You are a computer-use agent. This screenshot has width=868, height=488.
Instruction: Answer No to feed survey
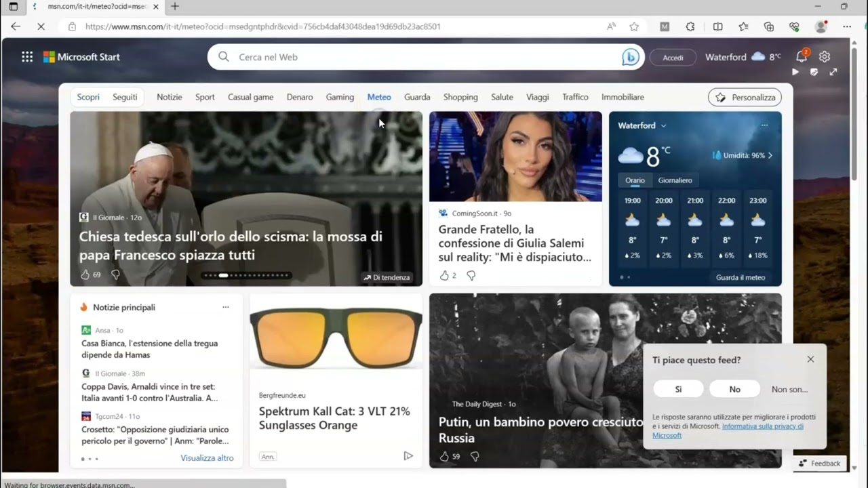click(734, 389)
